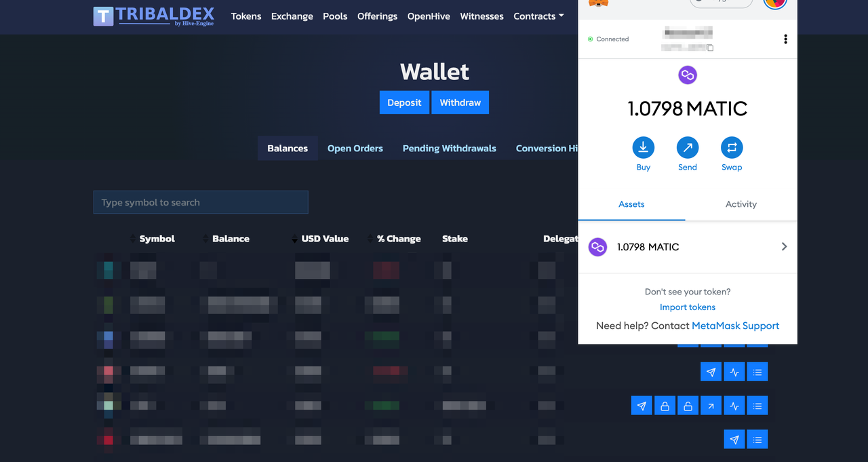Click the Wallet page heading
The height and width of the screenshot is (462, 868).
[x=435, y=71]
